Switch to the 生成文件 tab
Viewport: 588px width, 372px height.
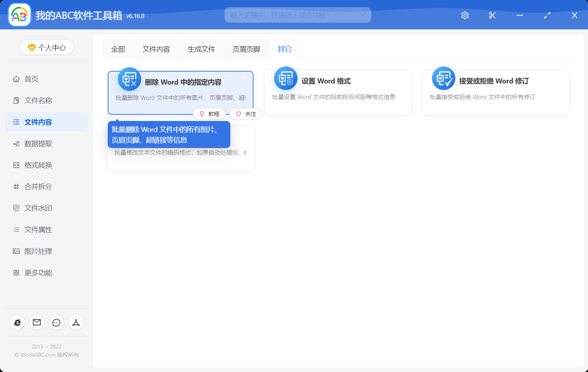pos(201,49)
